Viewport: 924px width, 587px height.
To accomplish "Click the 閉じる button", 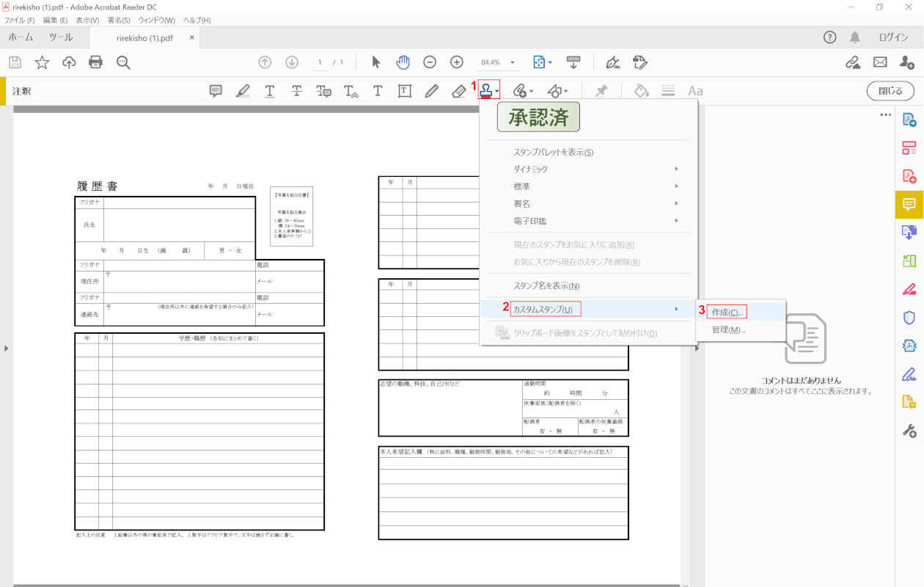I will click(x=890, y=91).
